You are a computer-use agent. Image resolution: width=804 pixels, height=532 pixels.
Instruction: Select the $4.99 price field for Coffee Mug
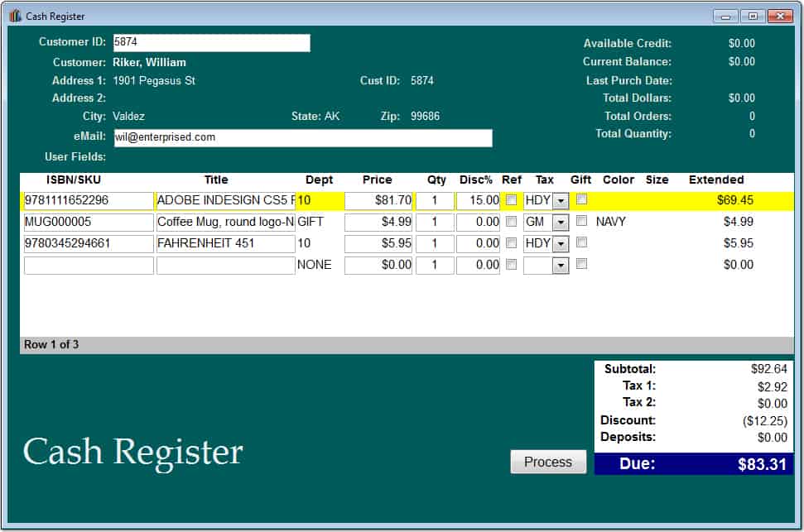point(378,223)
